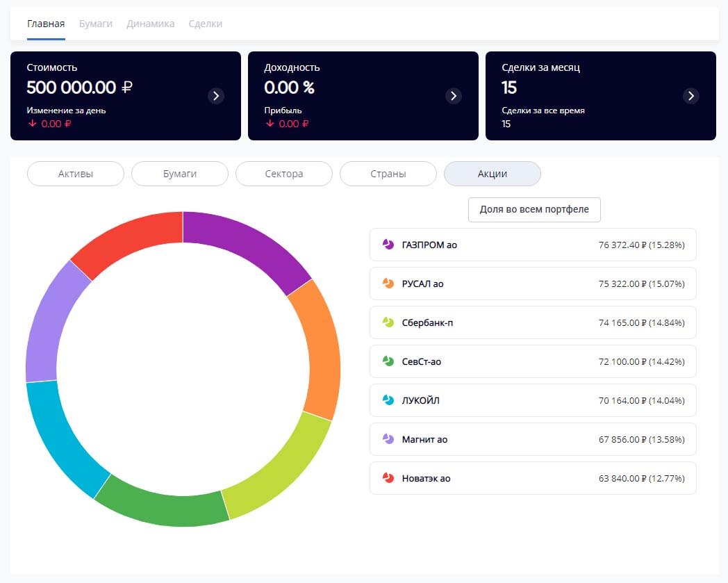Open Сделки за месяц card arrow
This screenshot has height=583, width=728.
pos(691,96)
